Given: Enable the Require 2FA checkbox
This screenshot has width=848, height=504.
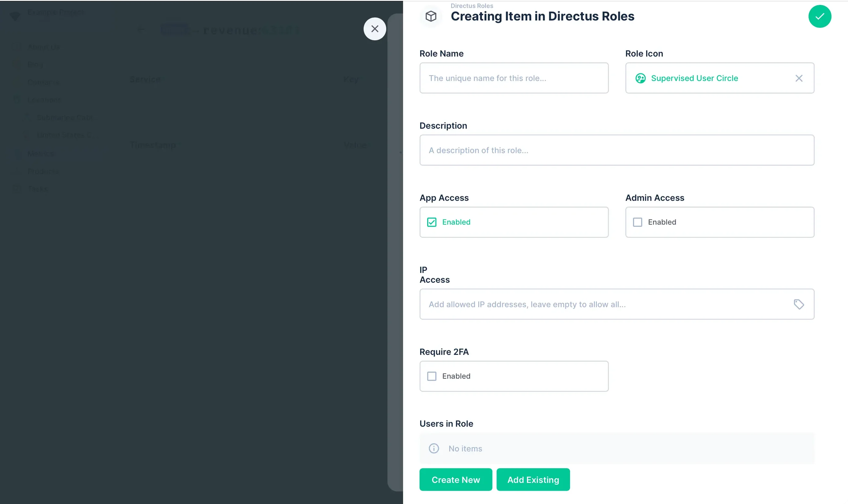Looking at the screenshot, I should 431,376.
